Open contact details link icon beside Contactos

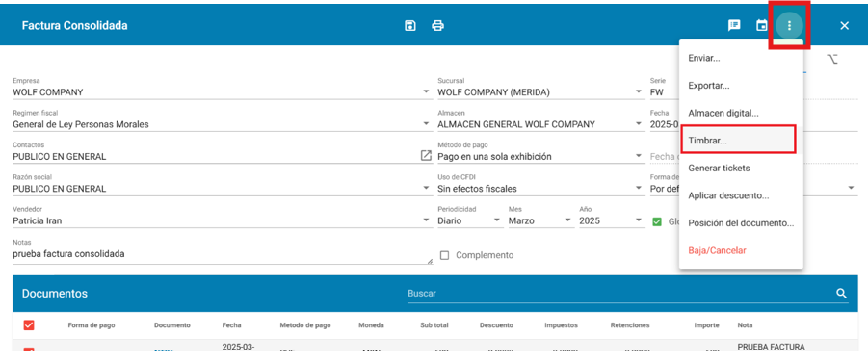(x=426, y=155)
